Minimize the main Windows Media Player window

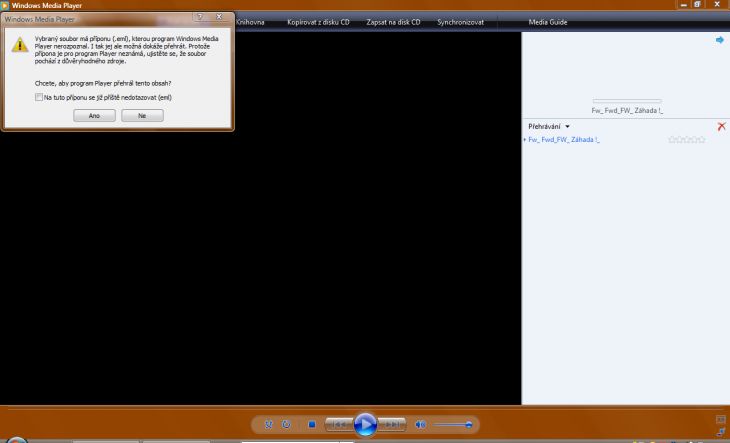pyautogui.click(x=683, y=5)
